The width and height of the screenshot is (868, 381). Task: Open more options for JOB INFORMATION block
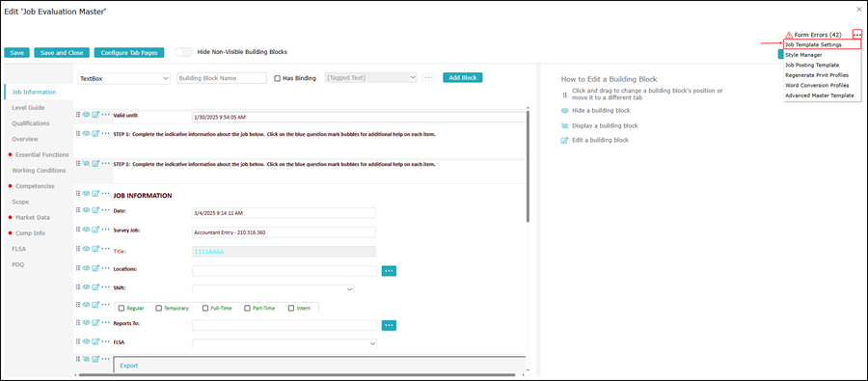[105, 193]
